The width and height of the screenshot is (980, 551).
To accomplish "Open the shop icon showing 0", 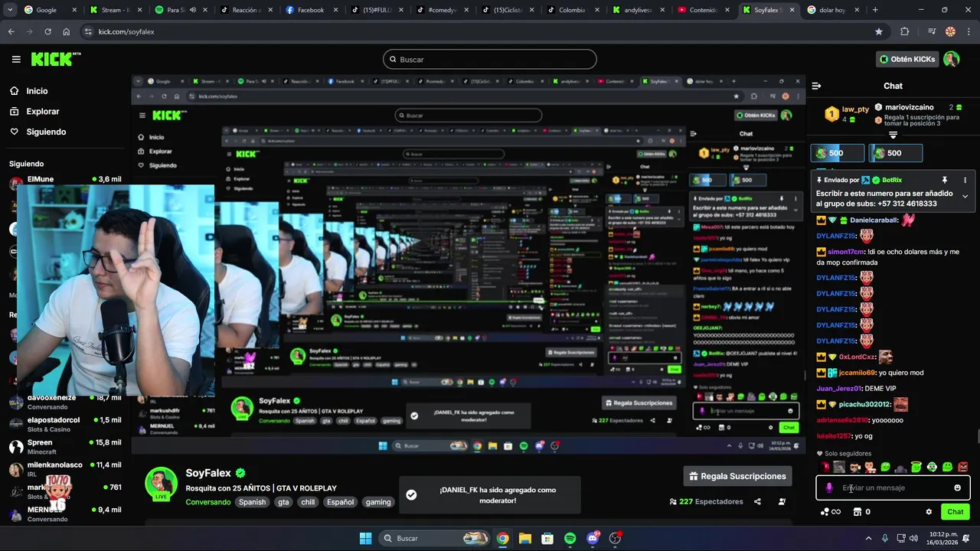I will pyautogui.click(x=861, y=512).
